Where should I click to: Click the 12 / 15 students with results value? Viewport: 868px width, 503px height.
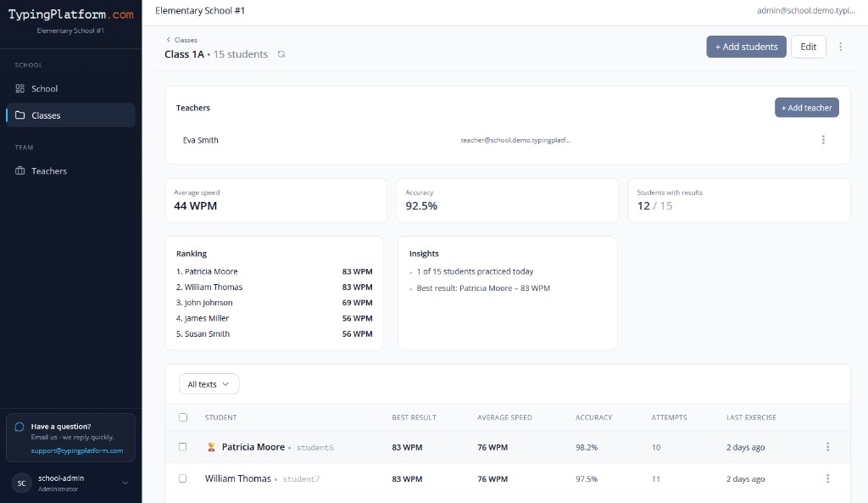(654, 206)
